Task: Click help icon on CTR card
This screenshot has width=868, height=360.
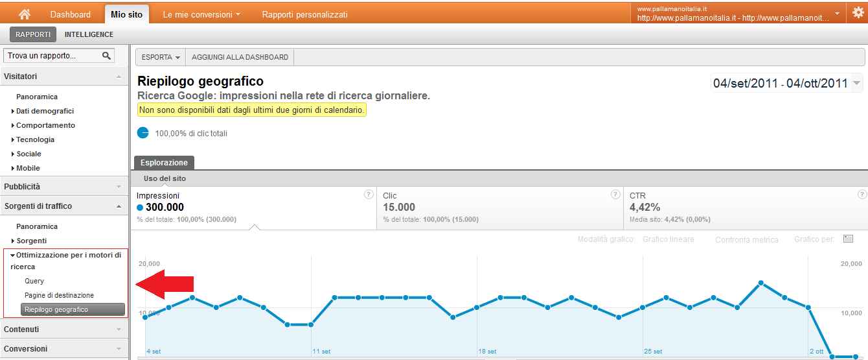Action: tap(860, 194)
